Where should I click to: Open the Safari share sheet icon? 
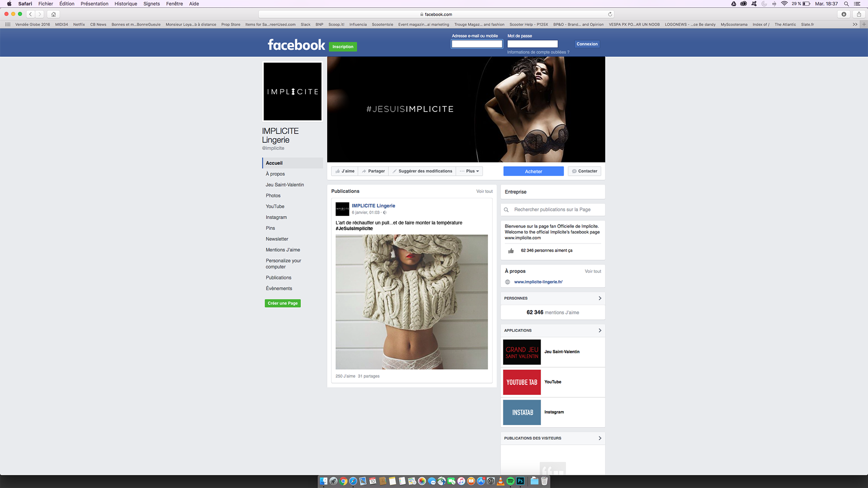tap(859, 14)
